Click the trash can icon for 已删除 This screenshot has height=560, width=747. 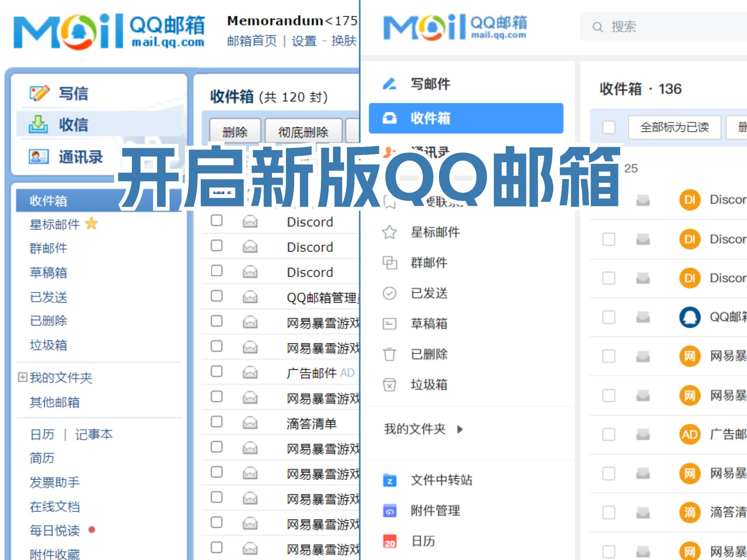pos(389,354)
